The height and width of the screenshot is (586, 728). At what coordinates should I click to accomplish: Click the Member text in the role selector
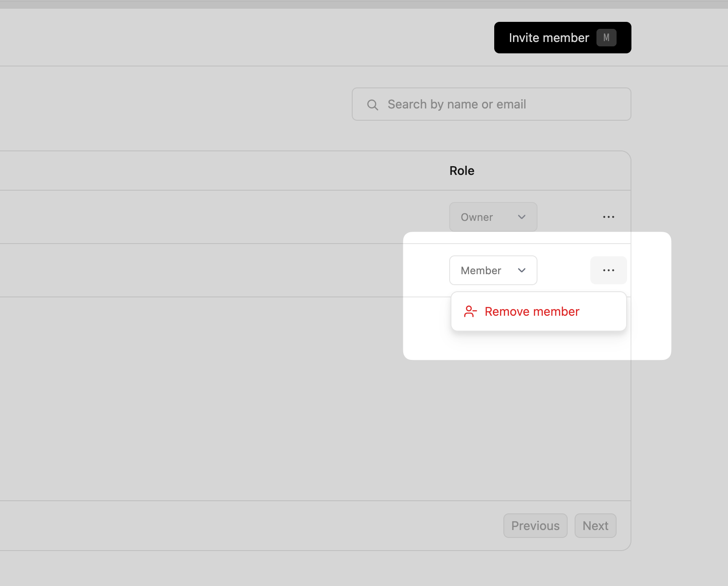[481, 271]
